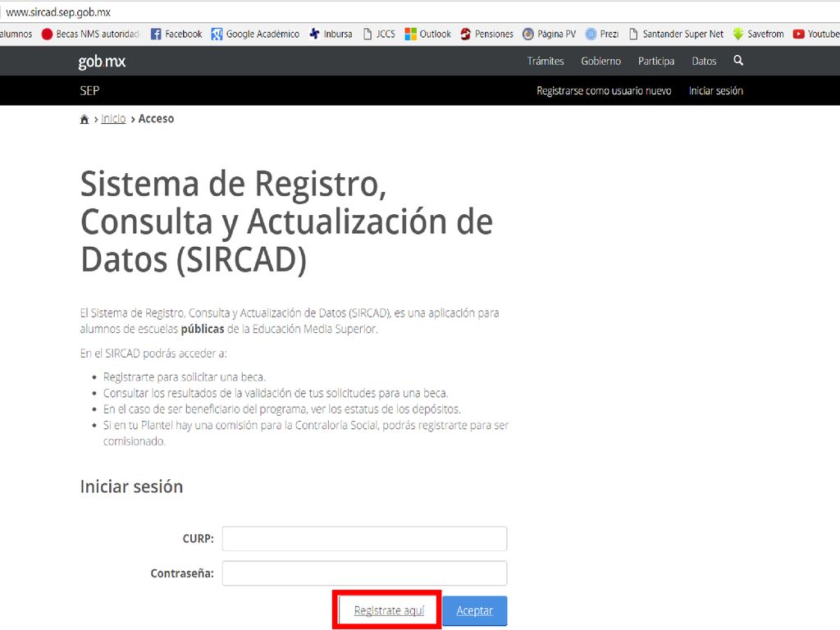Open the Datos menu
The width and height of the screenshot is (840, 630).
coord(704,61)
